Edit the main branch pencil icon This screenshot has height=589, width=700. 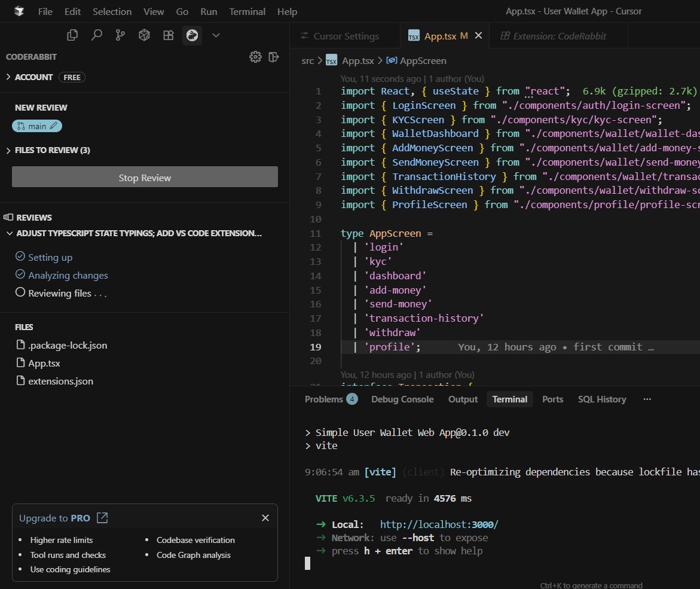tap(54, 126)
